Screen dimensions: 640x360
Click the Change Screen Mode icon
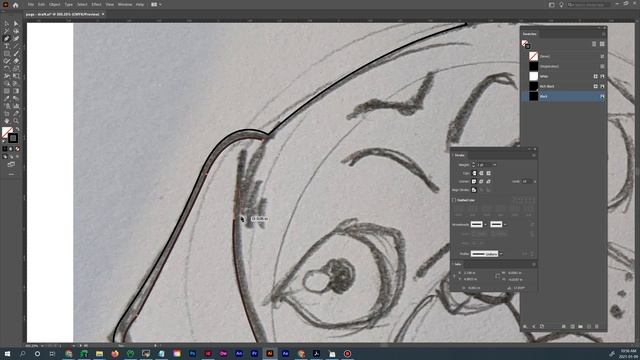tap(11, 164)
